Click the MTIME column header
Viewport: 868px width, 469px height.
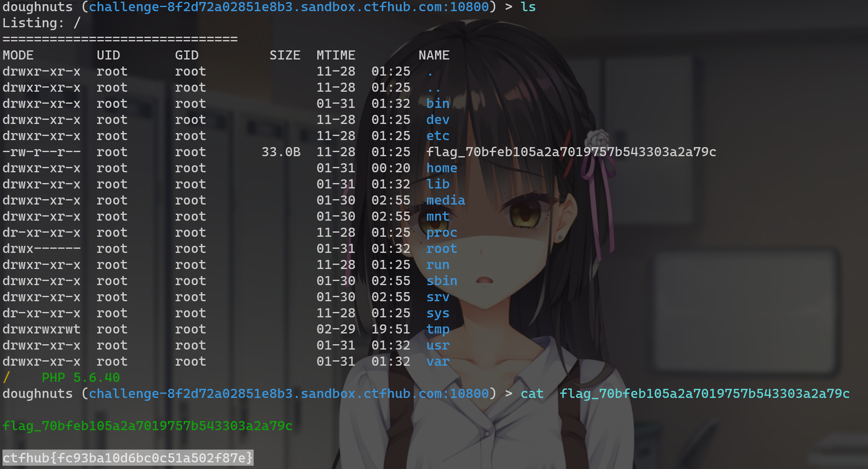tap(336, 55)
